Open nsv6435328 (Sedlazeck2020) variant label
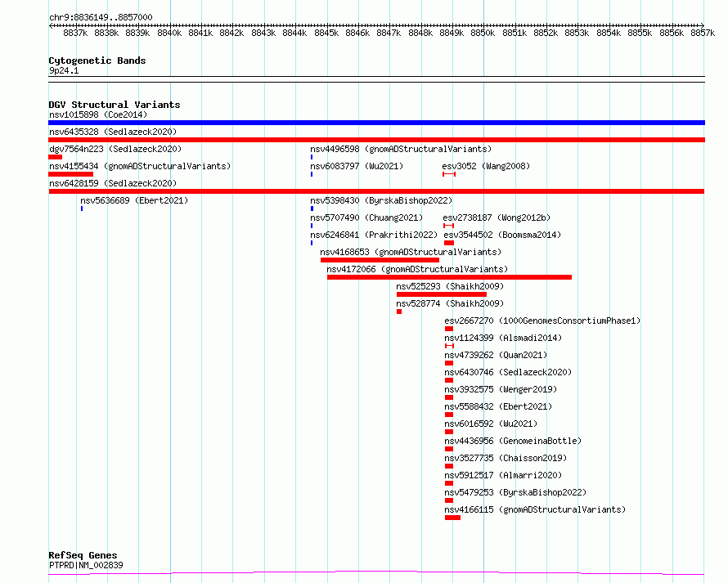This screenshot has width=728, height=583. (113, 132)
